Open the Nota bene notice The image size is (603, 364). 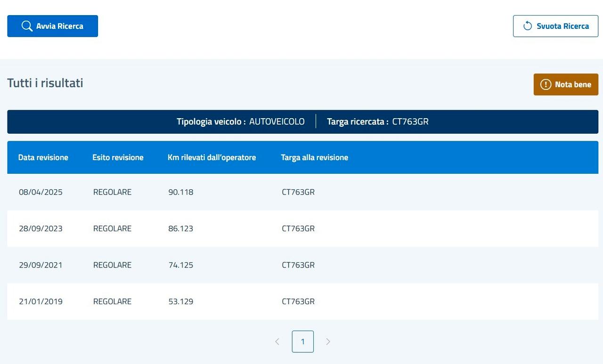click(x=566, y=84)
